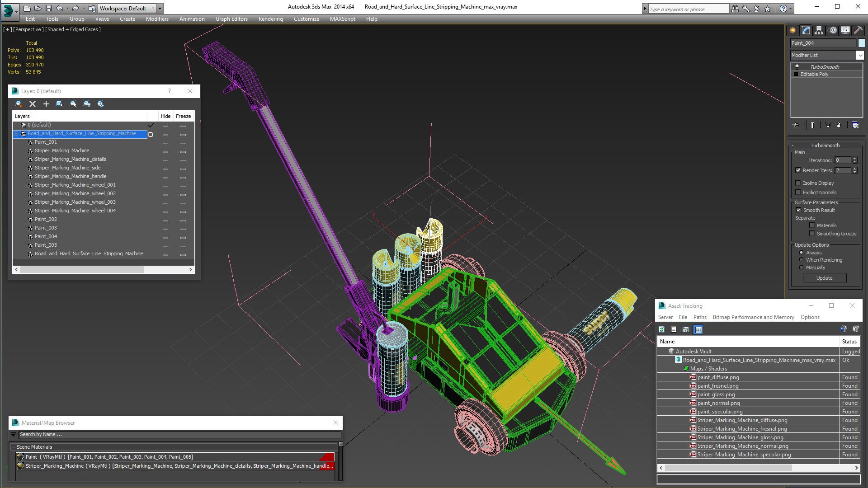Viewport: 868px width, 488px height.
Task: Toggle the Render Iters checkbox
Action: pos(798,170)
